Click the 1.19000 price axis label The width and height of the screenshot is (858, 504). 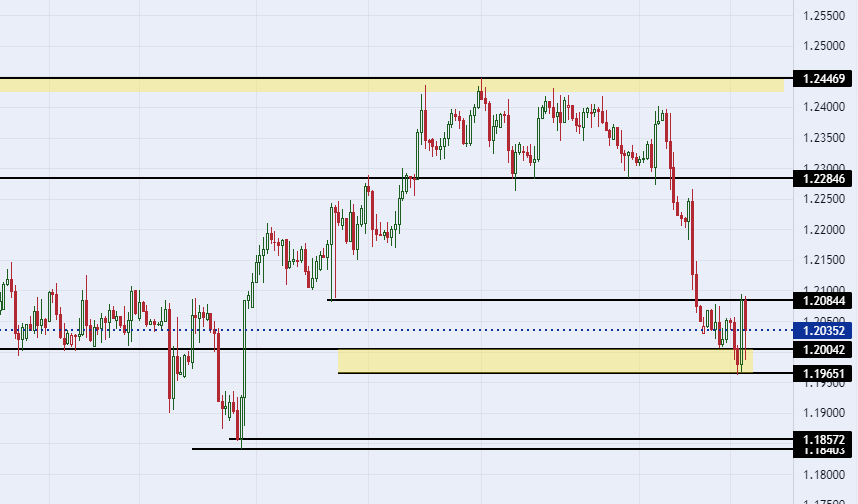pos(824,413)
